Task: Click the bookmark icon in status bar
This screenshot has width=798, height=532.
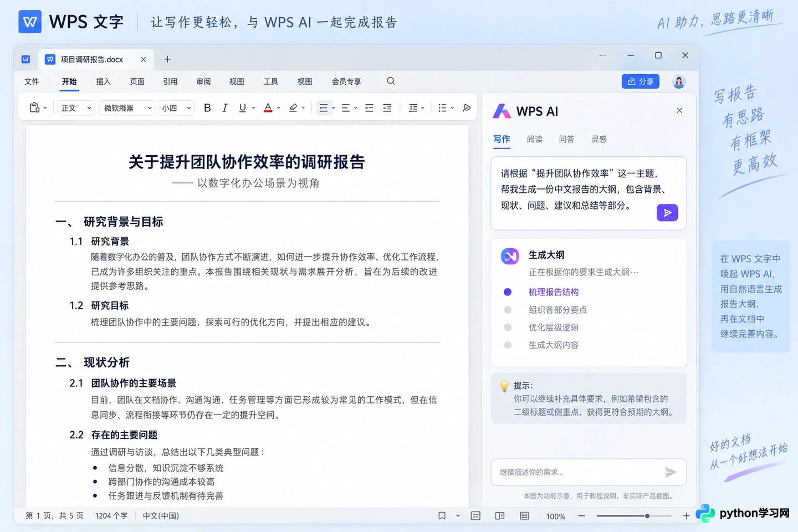Action: pos(442,516)
